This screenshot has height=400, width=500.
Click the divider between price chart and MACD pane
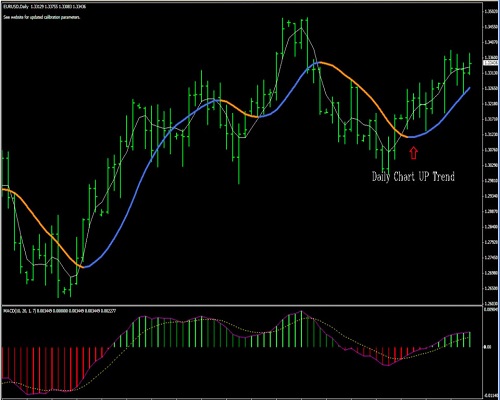tap(242, 305)
